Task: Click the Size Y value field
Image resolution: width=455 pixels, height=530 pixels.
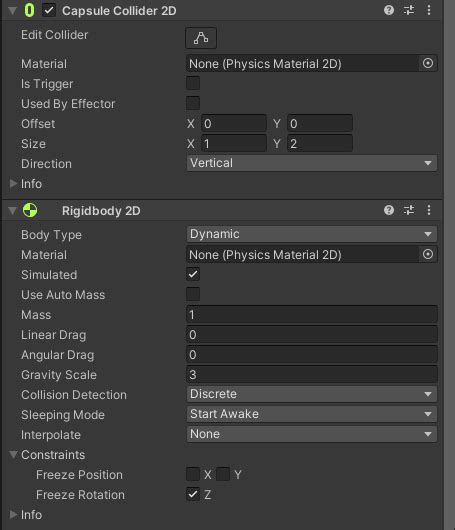Action: tap(319, 144)
